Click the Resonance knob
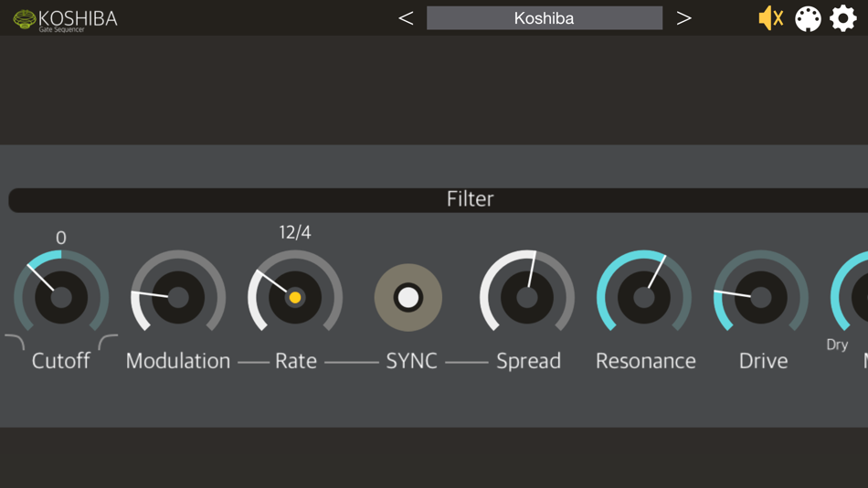This screenshot has width=868, height=488. [x=644, y=297]
